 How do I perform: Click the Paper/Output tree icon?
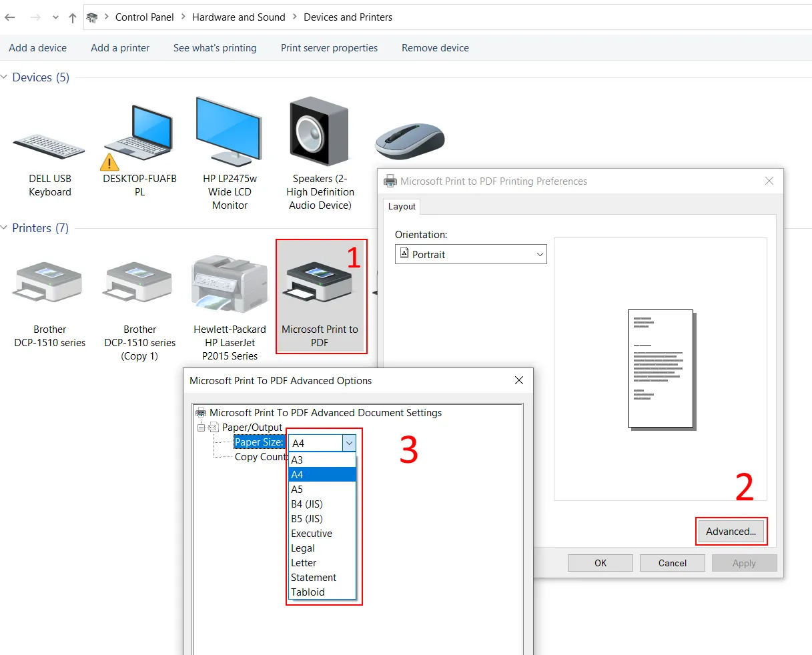pyautogui.click(x=214, y=428)
